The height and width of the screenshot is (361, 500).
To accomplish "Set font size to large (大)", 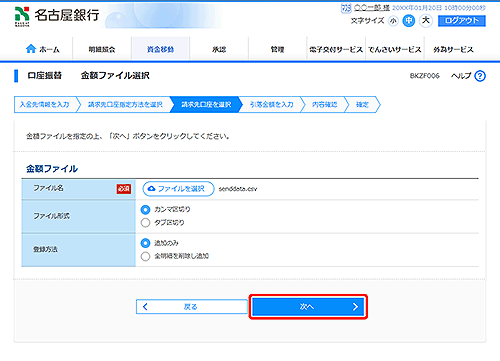I will 426,21.
